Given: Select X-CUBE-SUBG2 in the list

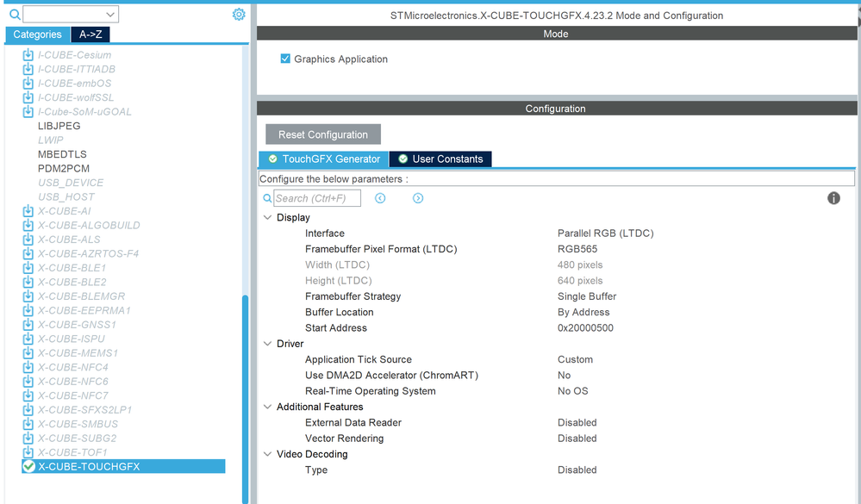Looking at the screenshot, I should [x=77, y=439].
